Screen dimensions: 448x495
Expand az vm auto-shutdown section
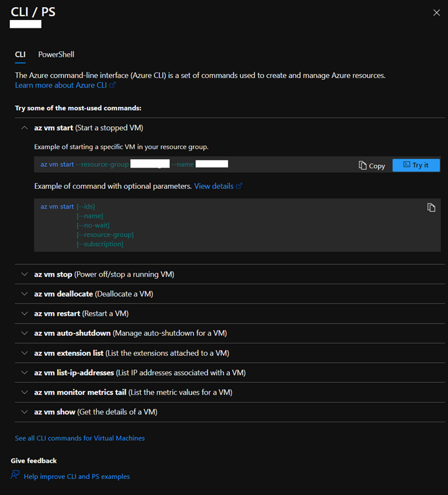click(230, 333)
